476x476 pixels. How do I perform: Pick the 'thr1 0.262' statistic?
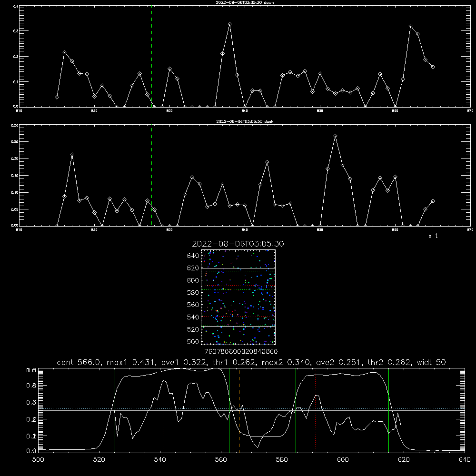point(233,362)
